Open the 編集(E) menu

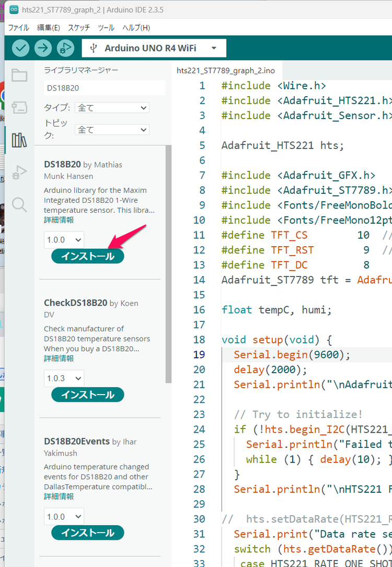[x=49, y=28]
